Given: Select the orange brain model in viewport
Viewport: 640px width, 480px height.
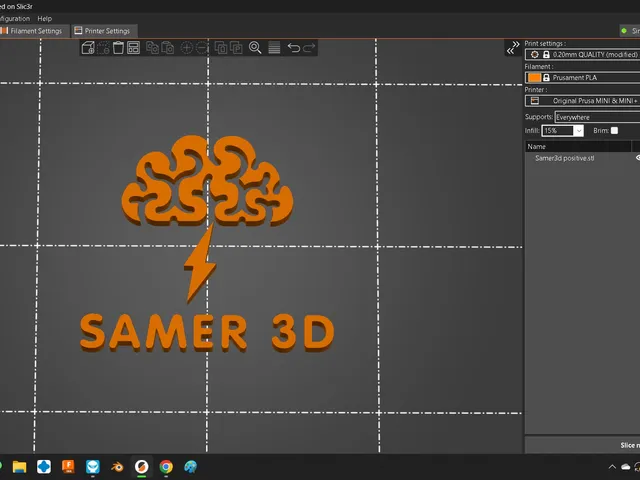Looking at the screenshot, I should tap(207, 181).
